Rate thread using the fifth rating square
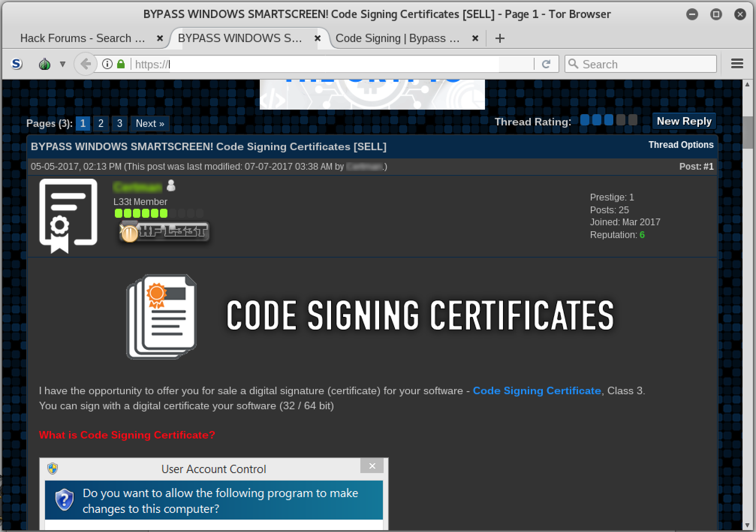 [x=633, y=120]
